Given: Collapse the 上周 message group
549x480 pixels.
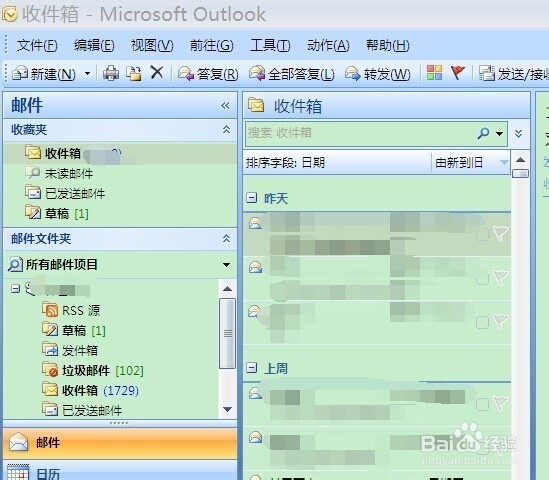Looking at the screenshot, I should [x=251, y=368].
